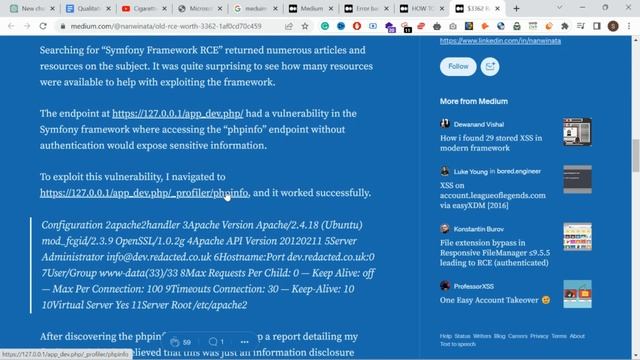Open the bored.engineer publication
The image size is (640, 360).
518,171
